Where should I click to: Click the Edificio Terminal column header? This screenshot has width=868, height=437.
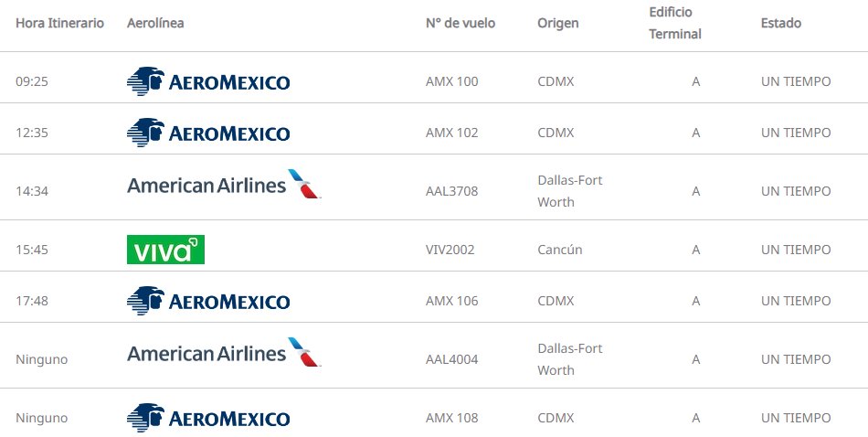click(x=675, y=23)
